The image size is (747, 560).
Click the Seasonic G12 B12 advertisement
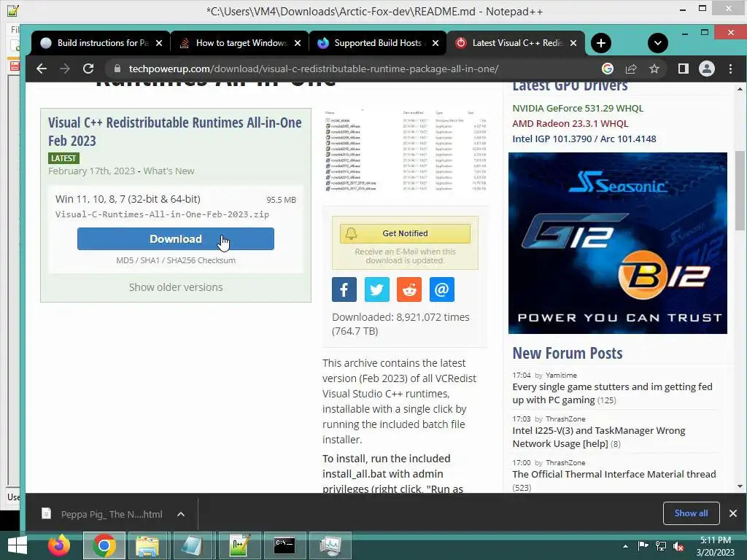coord(617,243)
